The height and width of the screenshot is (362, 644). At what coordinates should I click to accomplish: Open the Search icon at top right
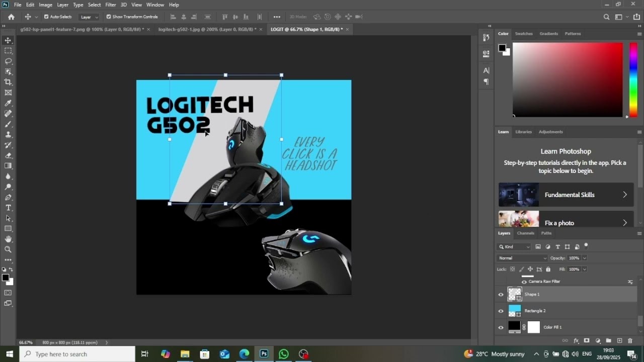(606, 17)
